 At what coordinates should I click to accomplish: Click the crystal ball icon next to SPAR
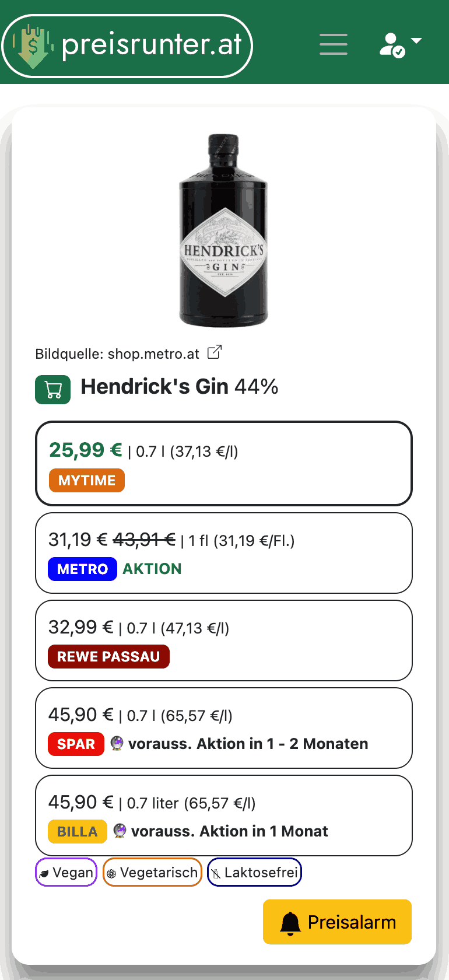[x=117, y=743]
